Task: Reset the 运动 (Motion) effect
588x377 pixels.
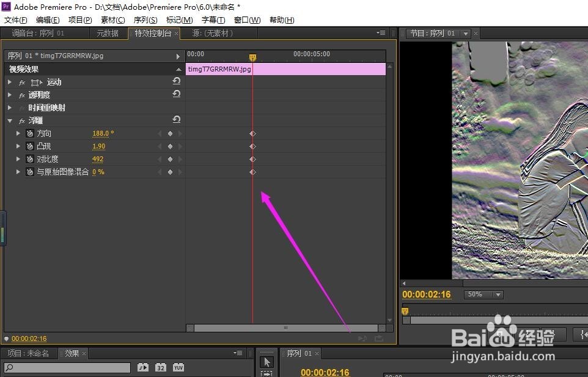Action: click(x=176, y=81)
